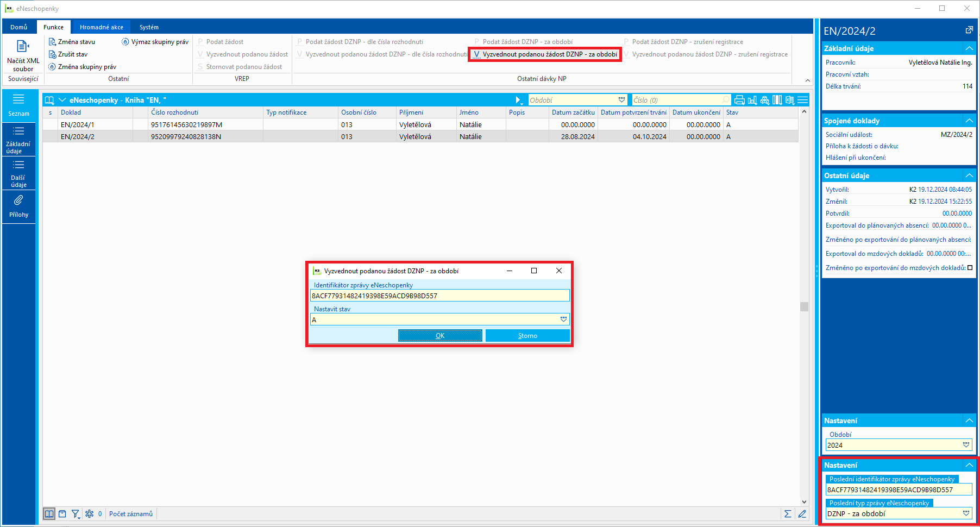
Task: Click the play arrow icon before Období filter
Action: tap(519, 100)
